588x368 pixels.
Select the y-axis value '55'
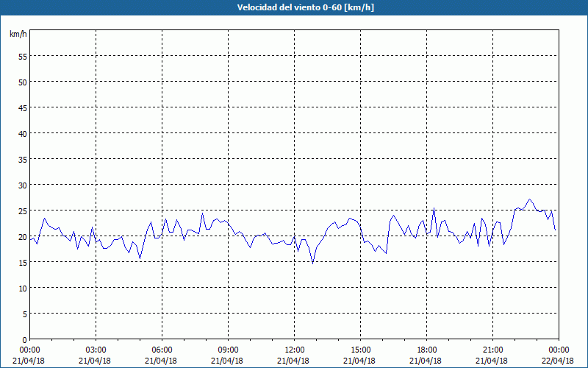pyautogui.click(x=23, y=57)
